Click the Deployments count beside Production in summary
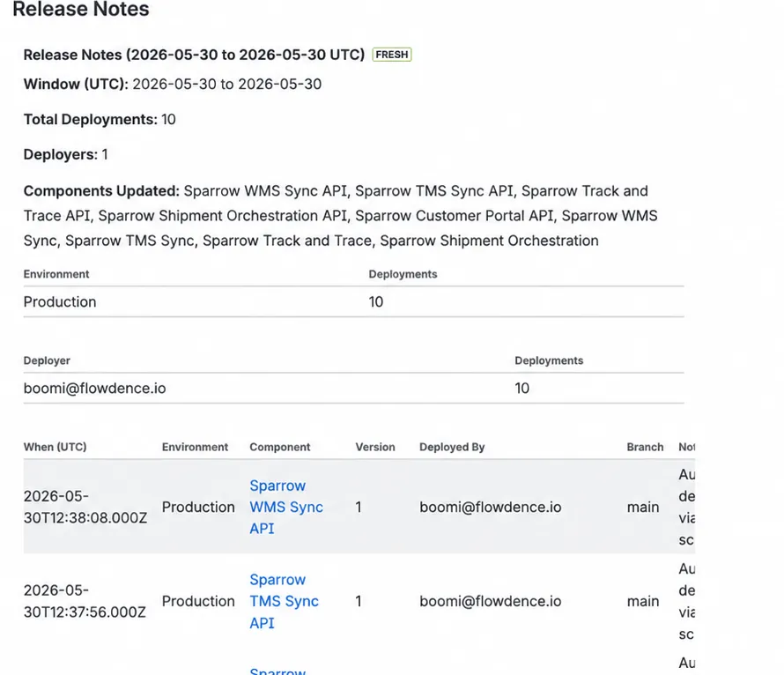 (x=376, y=302)
